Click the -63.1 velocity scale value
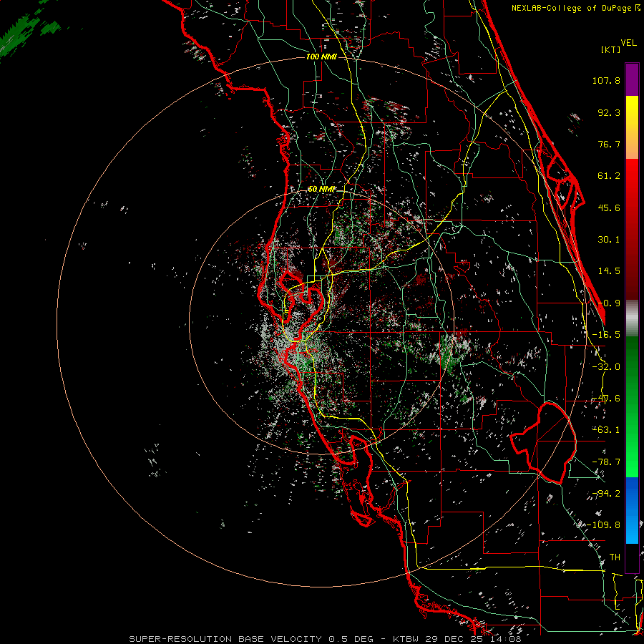The height and width of the screenshot is (644, 644). tap(606, 430)
